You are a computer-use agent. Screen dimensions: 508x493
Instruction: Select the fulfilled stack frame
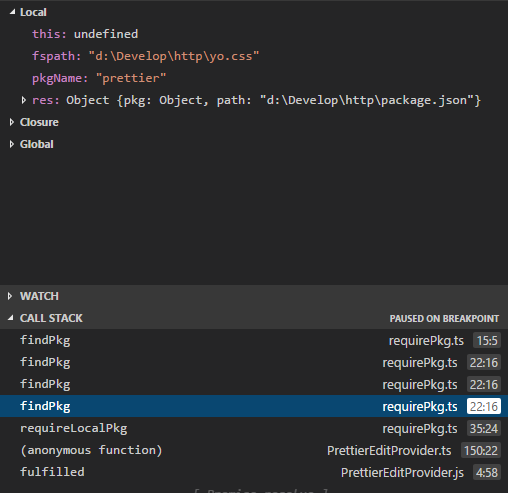point(254,472)
